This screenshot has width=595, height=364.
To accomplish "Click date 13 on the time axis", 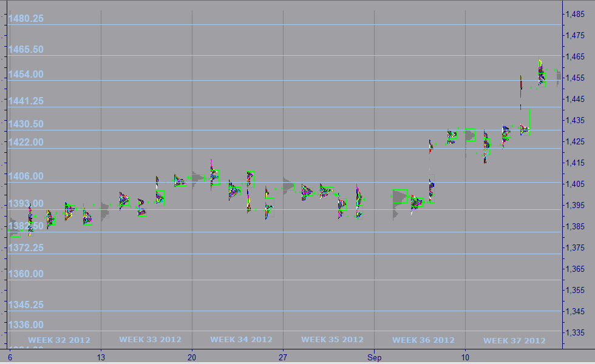I will (x=101, y=352).
